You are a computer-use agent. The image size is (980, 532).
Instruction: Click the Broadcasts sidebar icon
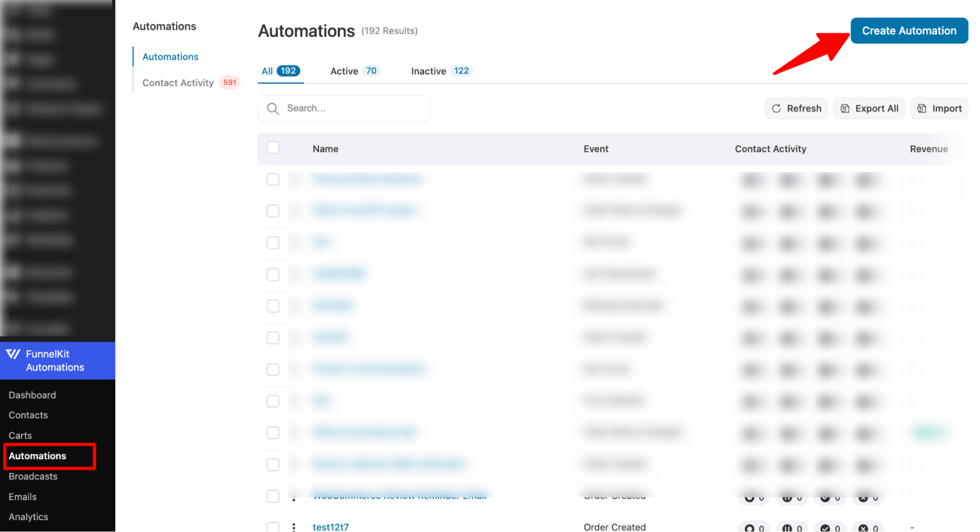[x=33, y=476]
